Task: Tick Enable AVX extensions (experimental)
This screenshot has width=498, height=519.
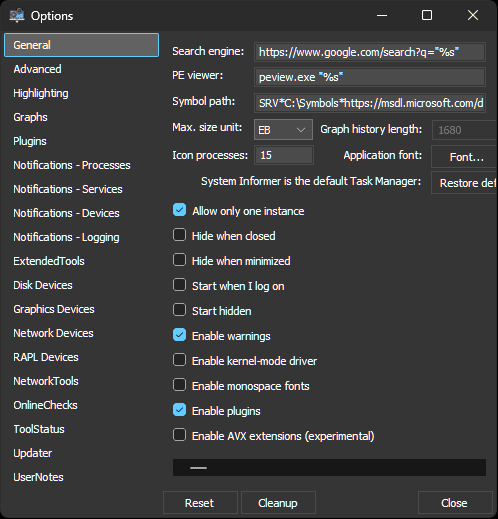Action: [179, 435]
